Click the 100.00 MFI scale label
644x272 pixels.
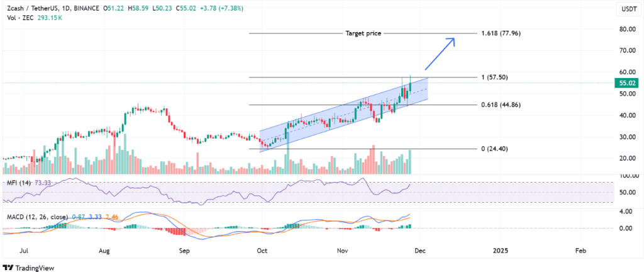pyautogui.click(x=628, y=176)
